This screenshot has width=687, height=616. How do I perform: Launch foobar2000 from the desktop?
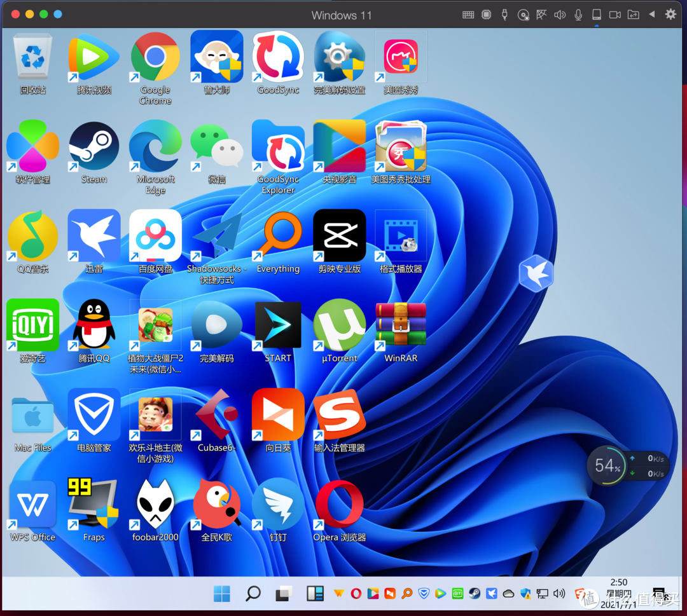(155, 505)
